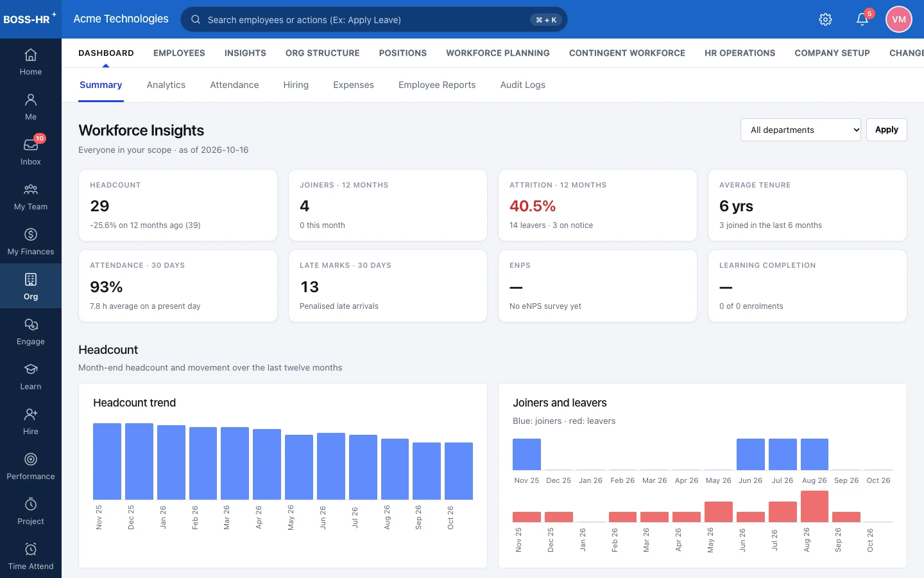Image resolution: width=924 pixels, height=578 pixels.
Task: Click the Apply button
Action: [x=886, y=130]
